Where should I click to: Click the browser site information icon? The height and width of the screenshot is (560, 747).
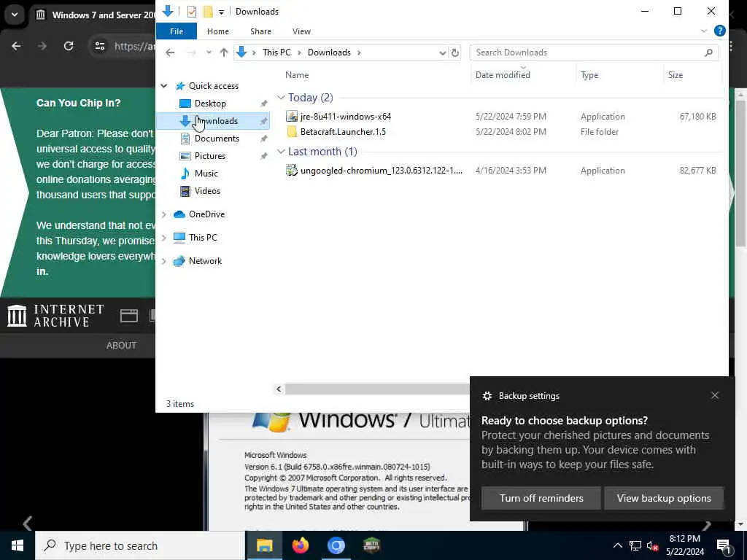click(99, 46)
